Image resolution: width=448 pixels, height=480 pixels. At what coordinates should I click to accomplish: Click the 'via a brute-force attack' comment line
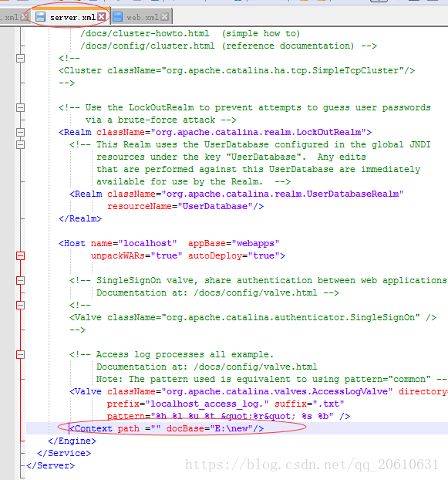click(x=161, y=120)
